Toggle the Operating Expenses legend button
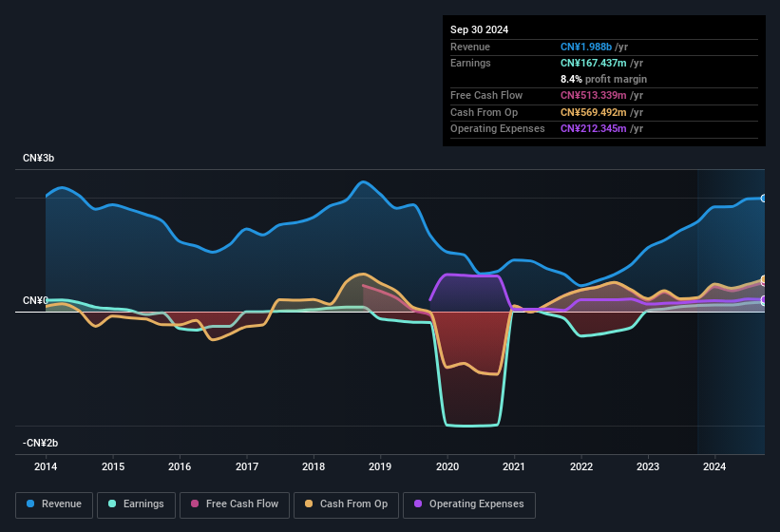The width and height of the screenshot is (780, 532). point(469,504)
